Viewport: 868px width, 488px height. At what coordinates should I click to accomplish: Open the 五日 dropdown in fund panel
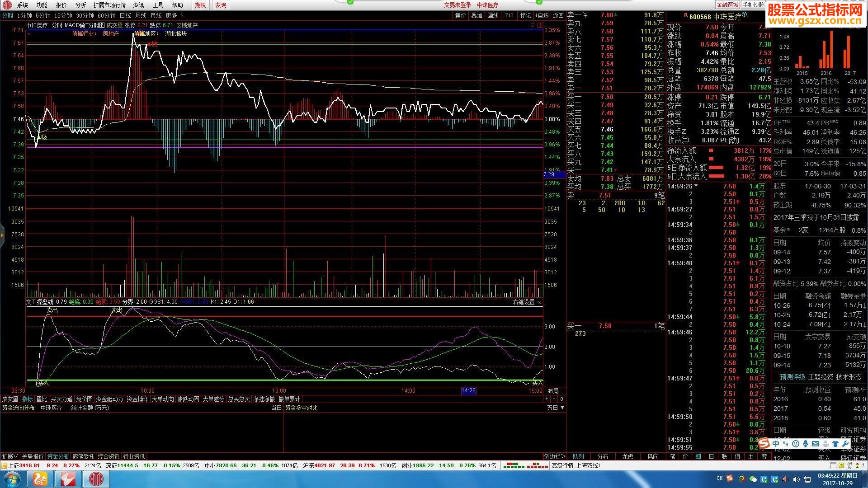pyautogui.click(x=556, y=408)
